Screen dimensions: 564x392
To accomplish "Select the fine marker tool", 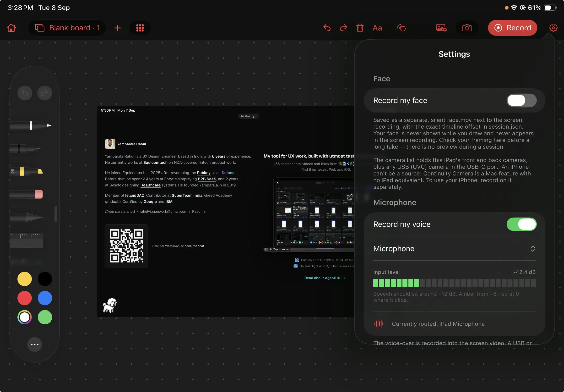I will click(25, 149).
